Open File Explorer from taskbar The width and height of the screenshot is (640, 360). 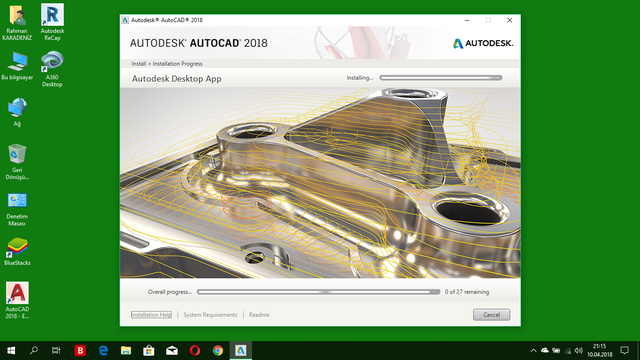tap(126, 350)
